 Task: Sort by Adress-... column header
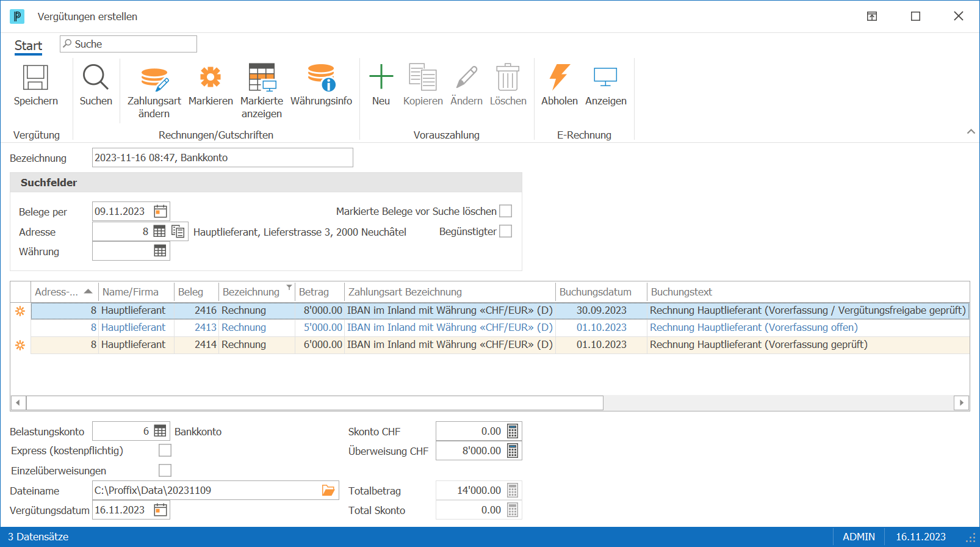click(x=65, y=292)
